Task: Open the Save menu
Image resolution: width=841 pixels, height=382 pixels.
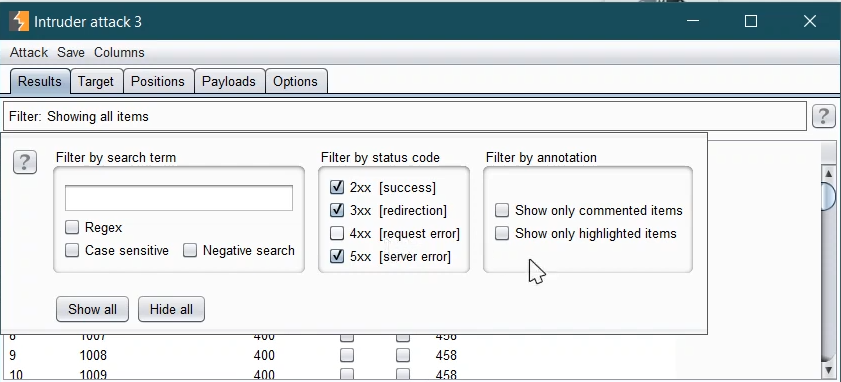Action: pos(71,53)
